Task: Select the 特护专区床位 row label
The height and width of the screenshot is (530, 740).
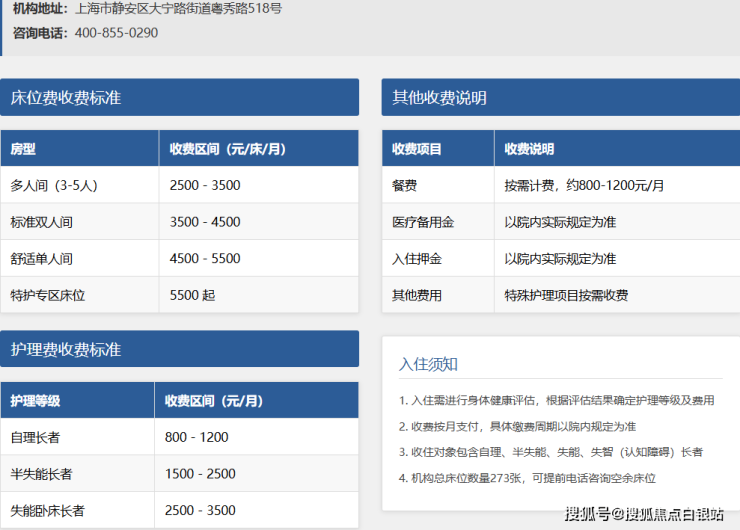Action: [x=48, y=295]
